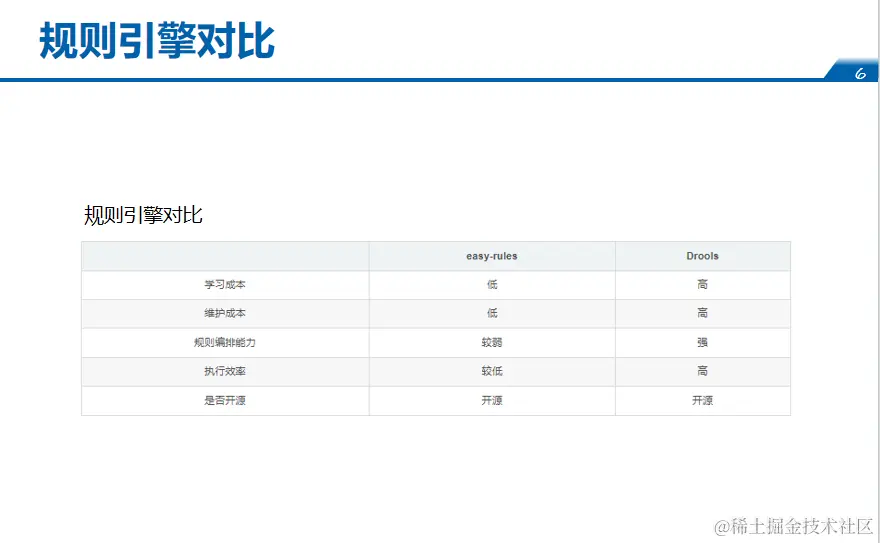Select Drools value 高 in 学习成本 row
880x543 pixels.
702,285
